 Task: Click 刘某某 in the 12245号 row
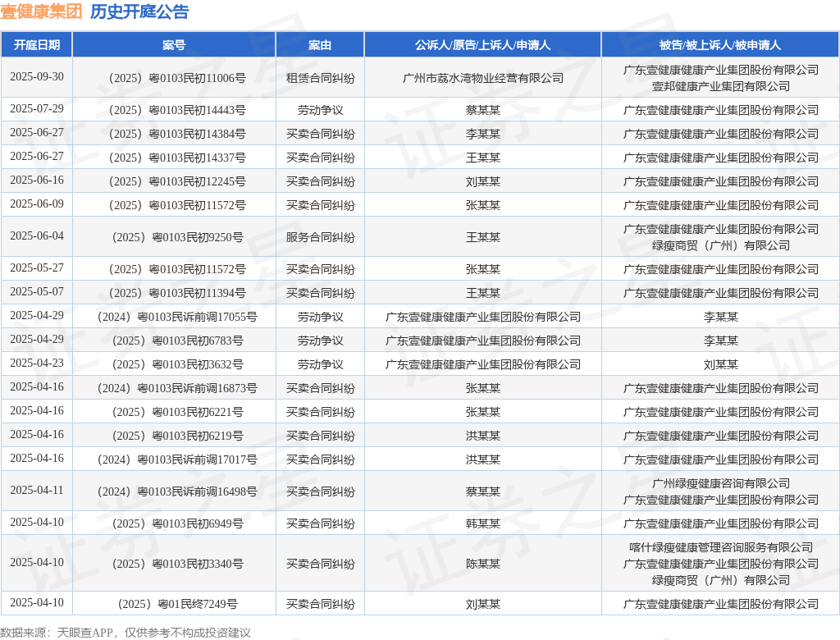[x=482, y=181]
